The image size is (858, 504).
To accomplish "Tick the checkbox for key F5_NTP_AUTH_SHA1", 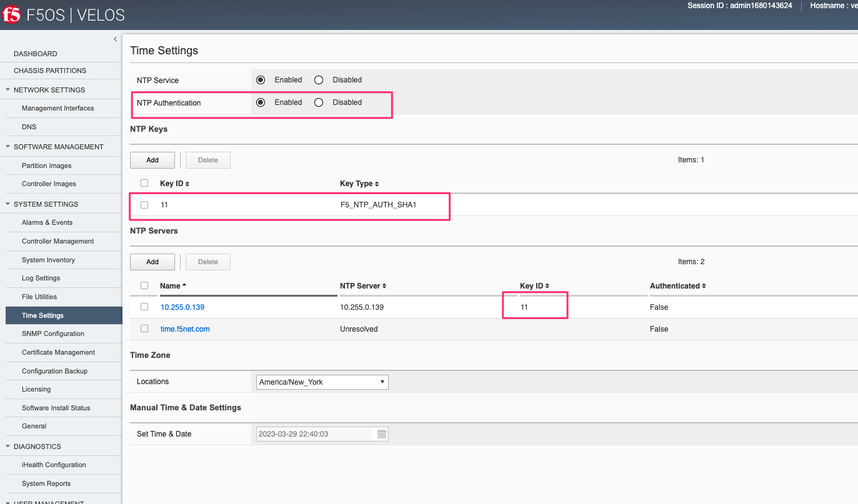I will (x=144, y=205).
